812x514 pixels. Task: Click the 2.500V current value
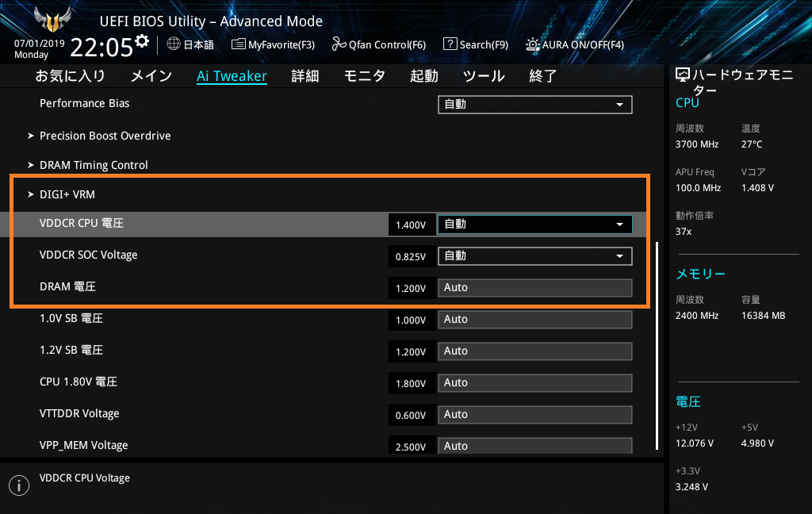pos(411,446)
